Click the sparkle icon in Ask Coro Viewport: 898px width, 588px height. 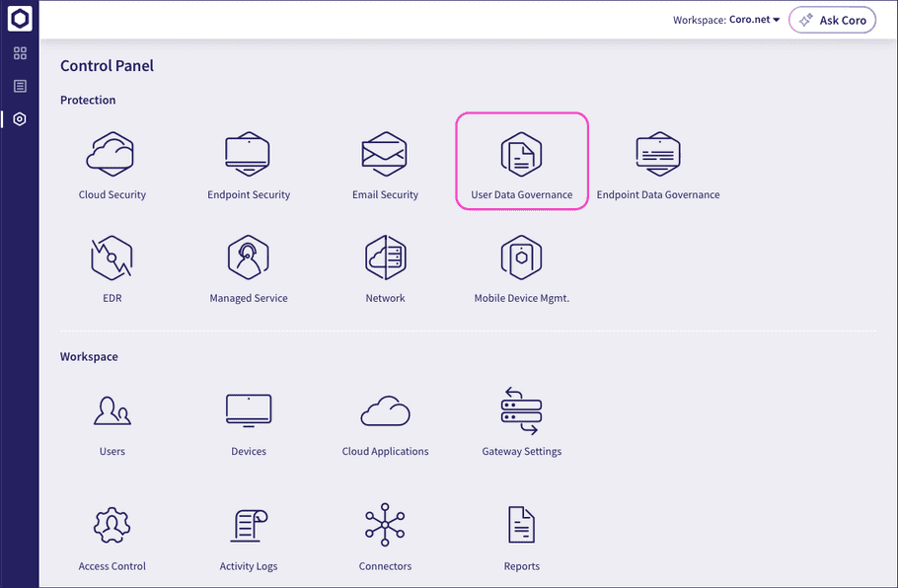click(x=806, y=20)
